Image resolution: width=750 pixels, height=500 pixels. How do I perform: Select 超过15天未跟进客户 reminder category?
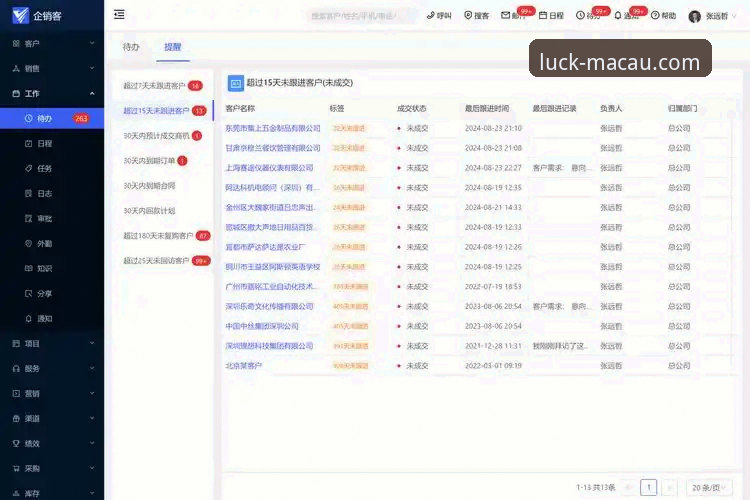tap(163, 111)
